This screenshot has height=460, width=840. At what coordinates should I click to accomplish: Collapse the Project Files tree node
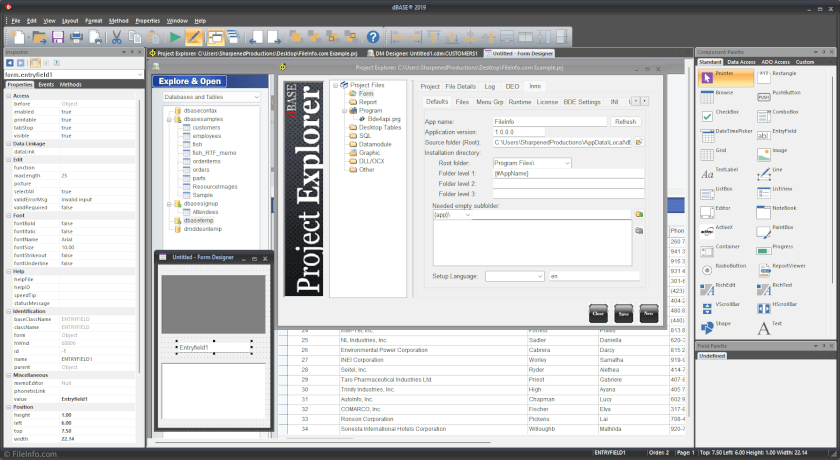point(335,85)
